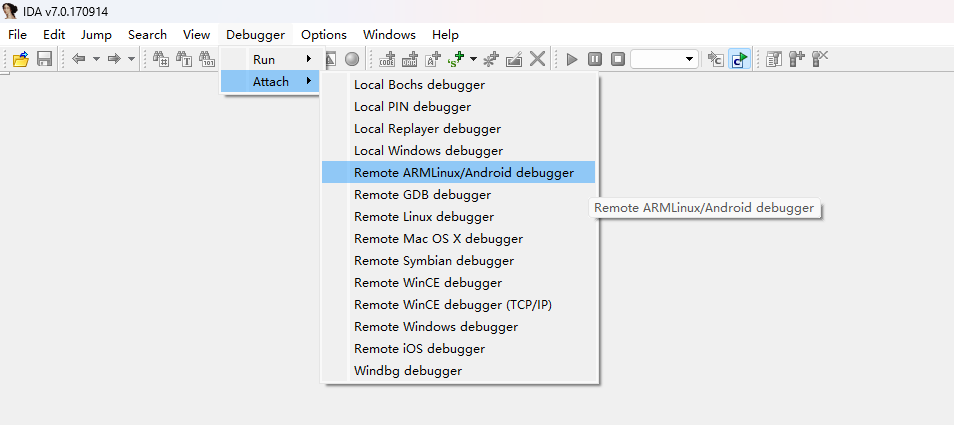Click the convert to Code icon
Screen dimensions: 954x425
click(387, 59)
